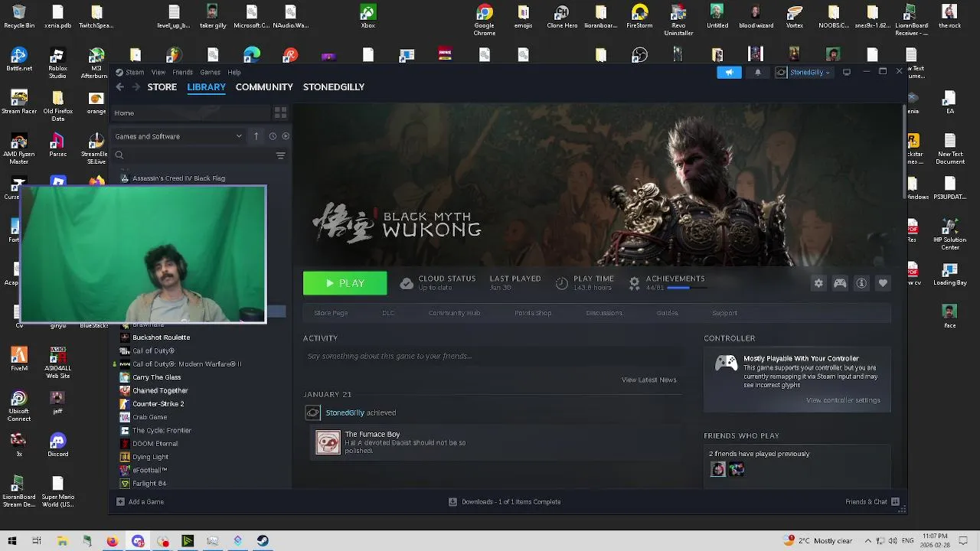
Task: Open the Support link
Action: coord(724,313)
